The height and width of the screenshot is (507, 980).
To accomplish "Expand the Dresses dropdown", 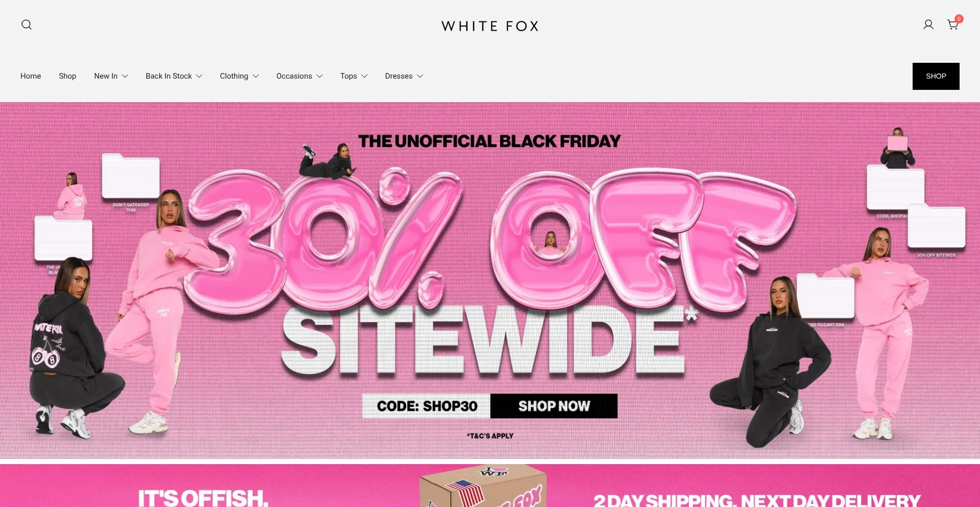I will pos(404,76).
